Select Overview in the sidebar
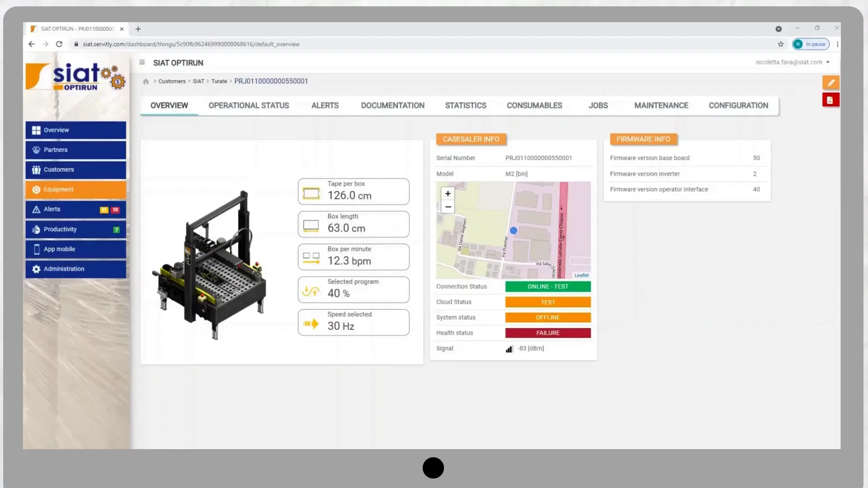Viewport: 868px width, 488px height. [x=75, y=130]
